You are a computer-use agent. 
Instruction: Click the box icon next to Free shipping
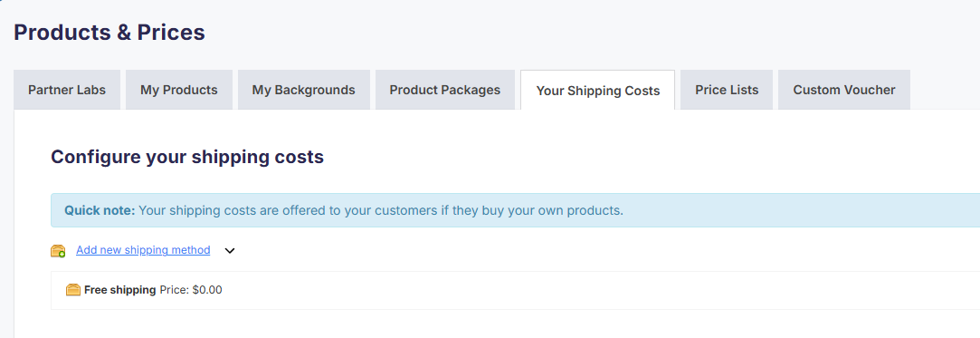point(73,290)
